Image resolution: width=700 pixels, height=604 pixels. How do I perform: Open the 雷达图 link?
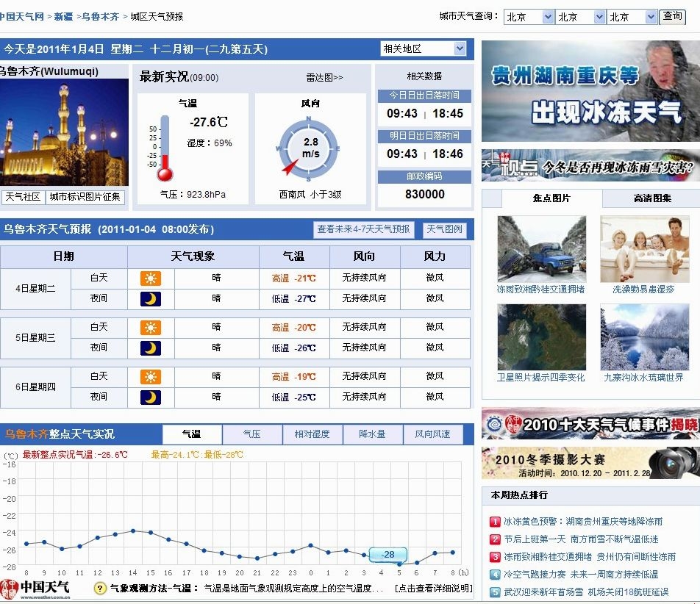coord(325,77)
